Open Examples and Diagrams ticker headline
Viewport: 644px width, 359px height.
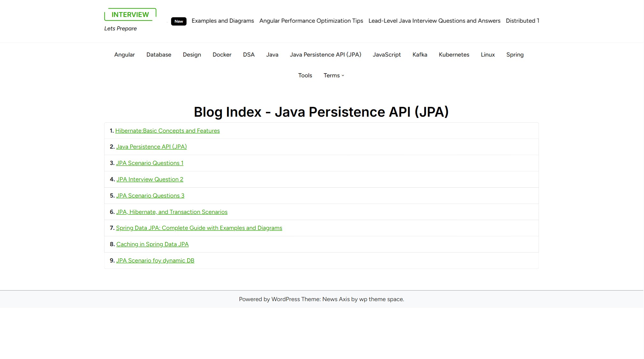point(223,21)
